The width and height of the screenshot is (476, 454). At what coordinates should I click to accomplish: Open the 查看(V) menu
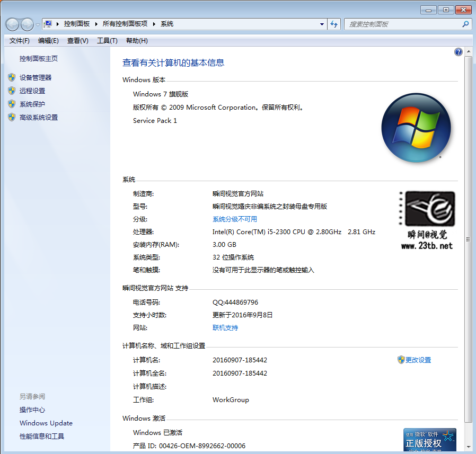[x=78, y=41]
